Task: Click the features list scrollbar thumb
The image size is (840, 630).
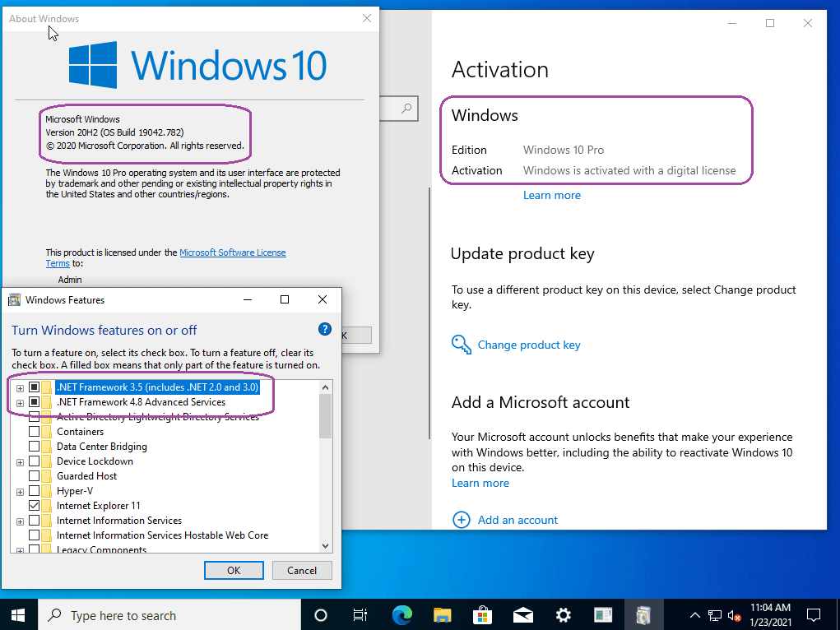Action: [x=325, y=416]
